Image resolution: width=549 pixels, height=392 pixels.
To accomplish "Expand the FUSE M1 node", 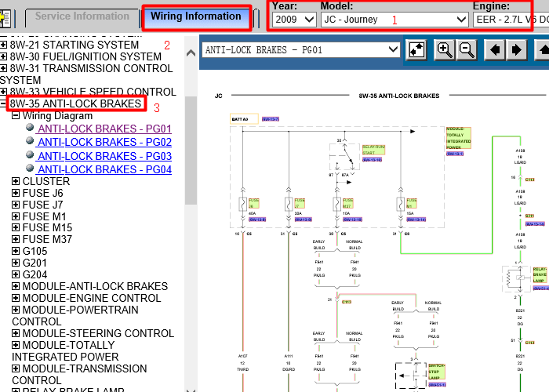I will (x=16, y=216).
